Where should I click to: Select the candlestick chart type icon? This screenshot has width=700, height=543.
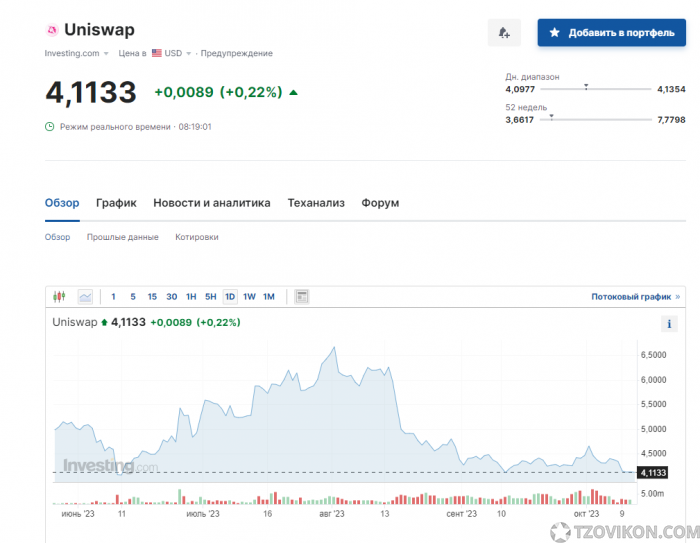click(59, 297)
